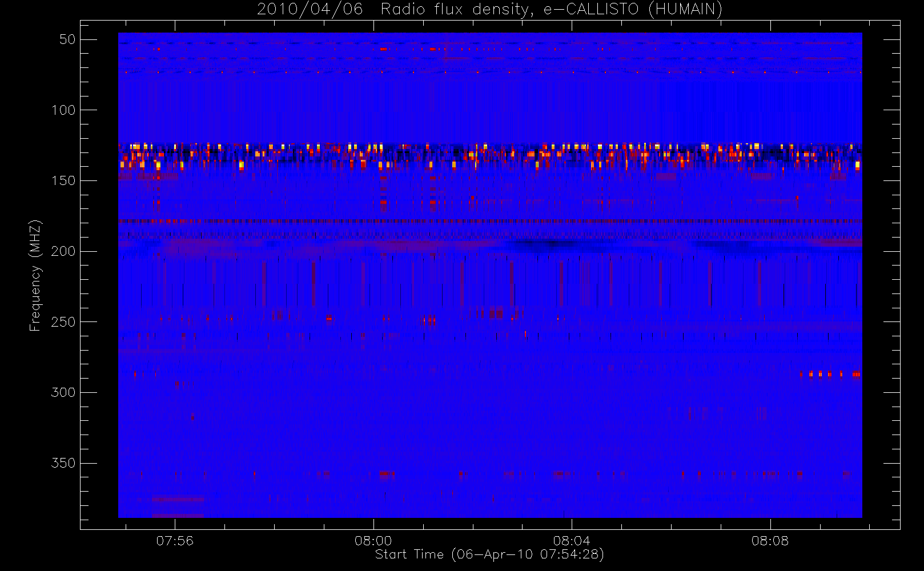This screenshot has width=924, height=571.
Task: Click the 'Frequency (MHZ)' axis label
Action: click(35, 275)
